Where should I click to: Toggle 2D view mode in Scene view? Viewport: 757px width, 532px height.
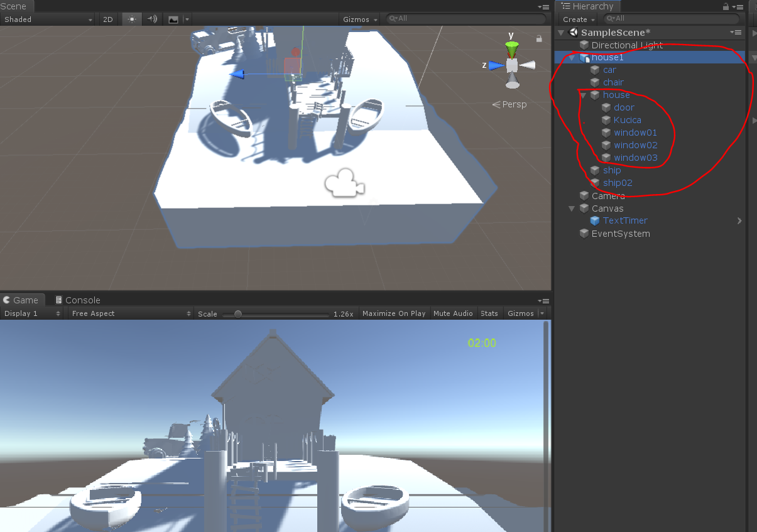[107, 19]
